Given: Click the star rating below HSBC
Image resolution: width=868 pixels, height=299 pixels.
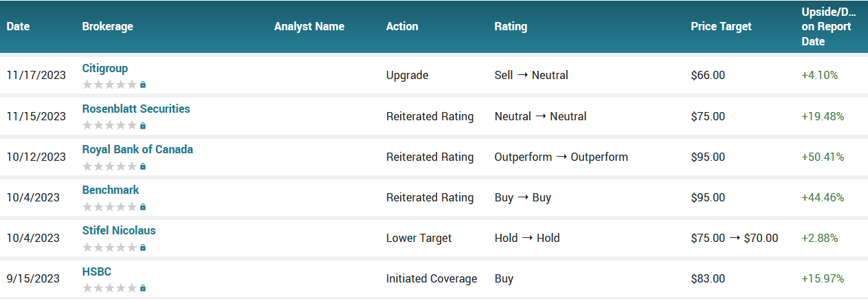Looking at the screenshot, I should pyautogui.click(x=109, y=288).
